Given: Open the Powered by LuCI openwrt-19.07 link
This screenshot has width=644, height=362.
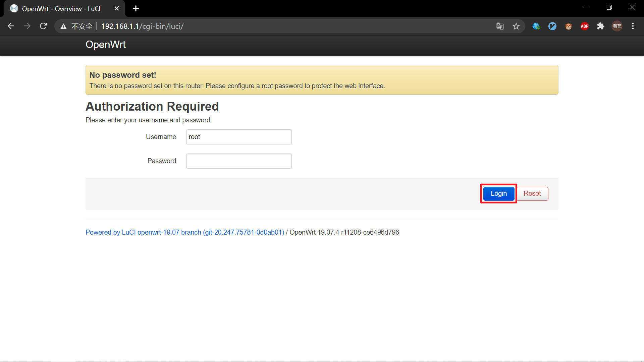Looking at the screenshot, I should point(185,232).
